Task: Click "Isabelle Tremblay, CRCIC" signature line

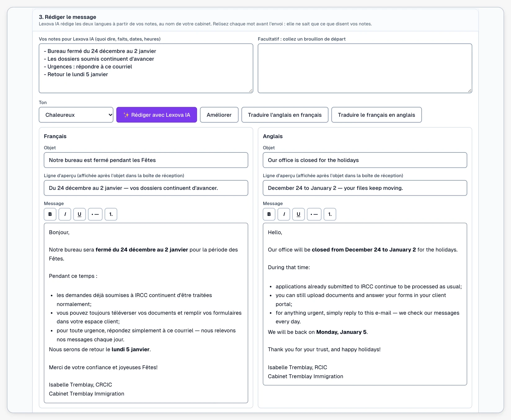Action: point(80,385)
